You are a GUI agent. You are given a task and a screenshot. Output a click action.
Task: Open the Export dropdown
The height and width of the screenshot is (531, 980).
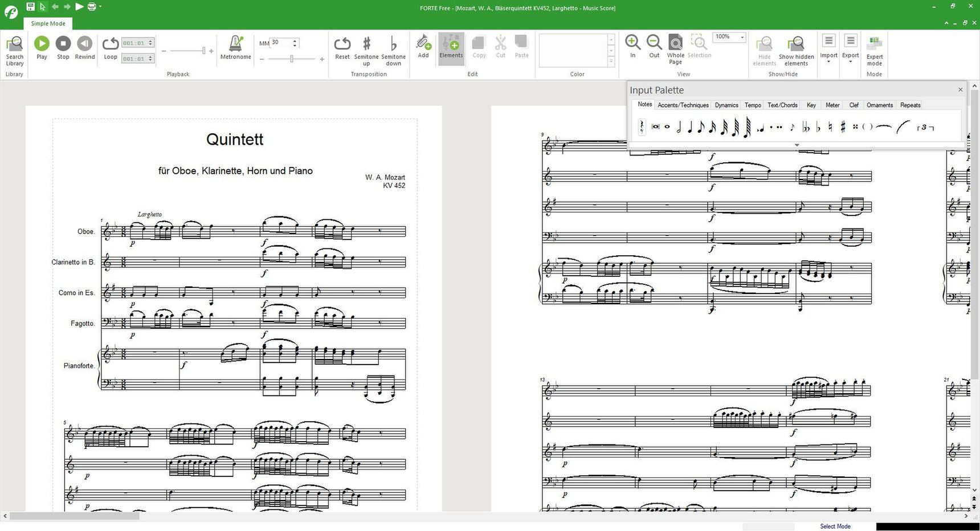(850, 48)
